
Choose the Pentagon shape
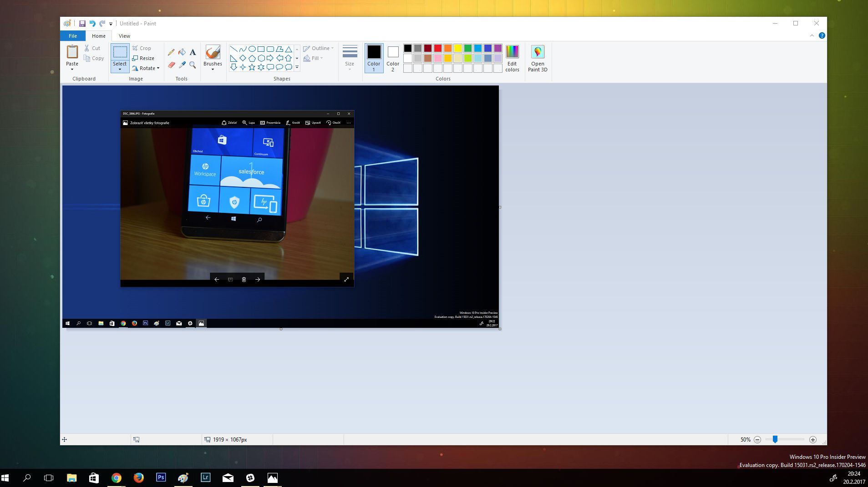[252, 58]
